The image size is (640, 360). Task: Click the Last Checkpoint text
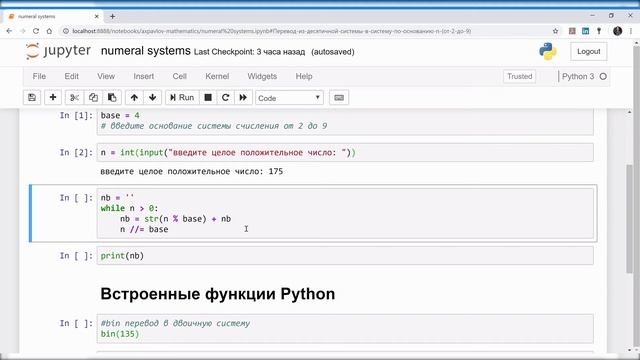(249, 52)
